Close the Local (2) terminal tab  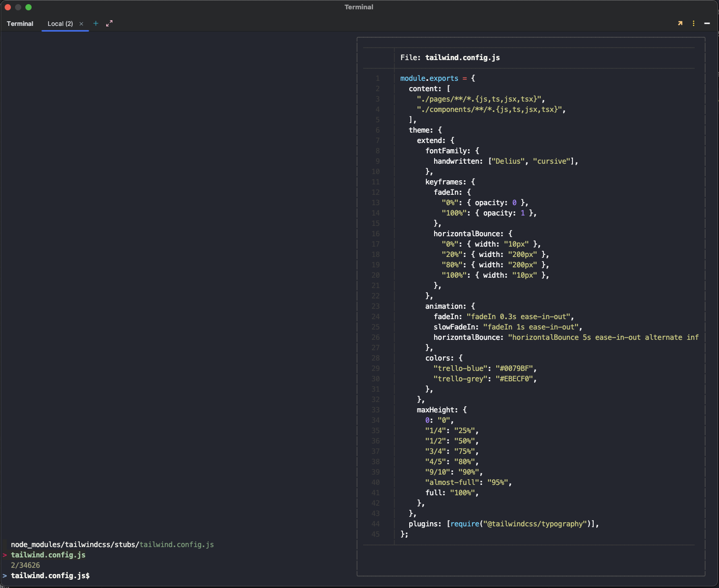[81, 24]
